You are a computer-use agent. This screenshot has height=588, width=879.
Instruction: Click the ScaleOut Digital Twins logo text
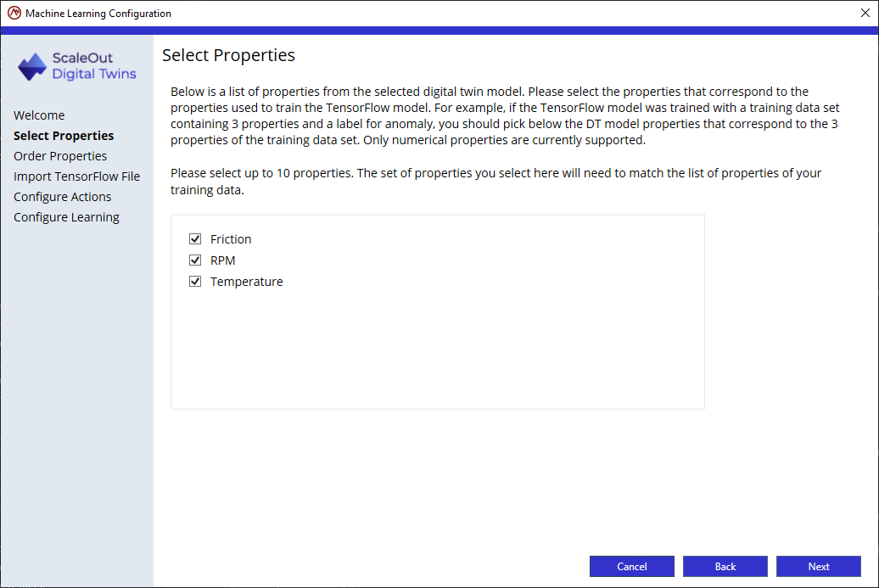click(x=94, y=66)
